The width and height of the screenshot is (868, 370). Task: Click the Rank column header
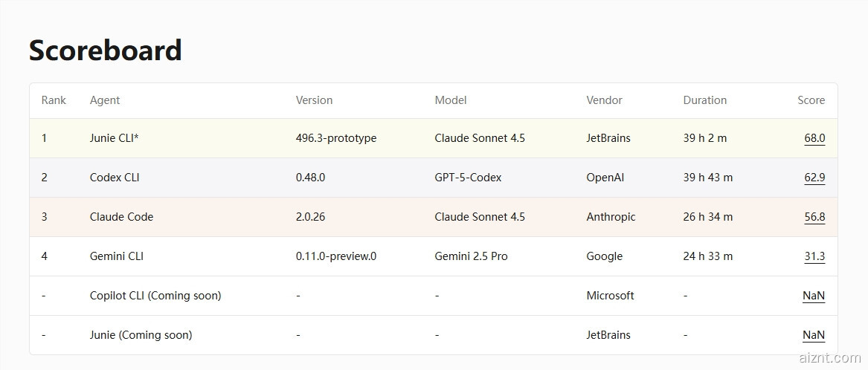(x=54, y=100)
